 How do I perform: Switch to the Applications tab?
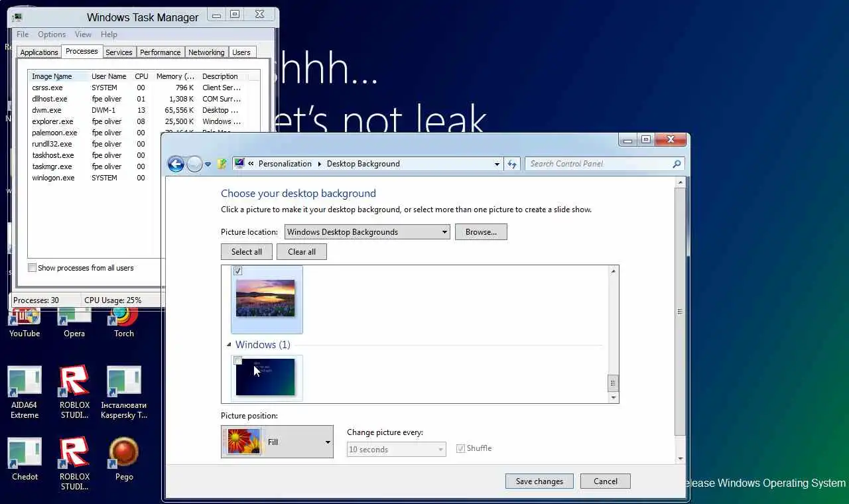39,52
